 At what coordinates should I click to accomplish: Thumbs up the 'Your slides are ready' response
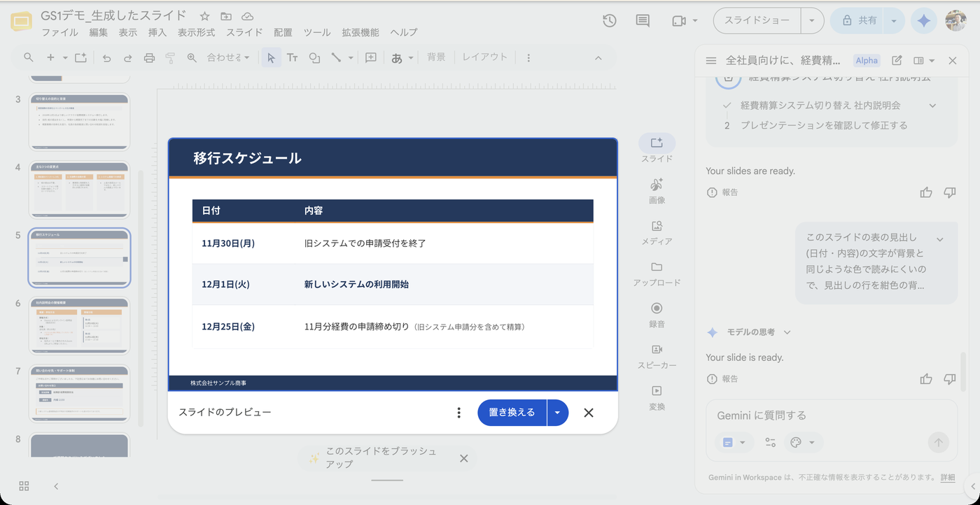point(926,192)
